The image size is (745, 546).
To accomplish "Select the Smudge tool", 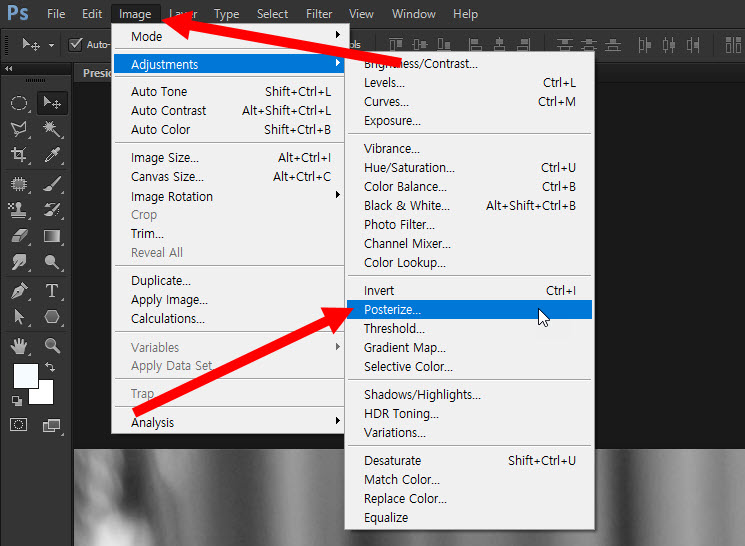I will point(19,262).
